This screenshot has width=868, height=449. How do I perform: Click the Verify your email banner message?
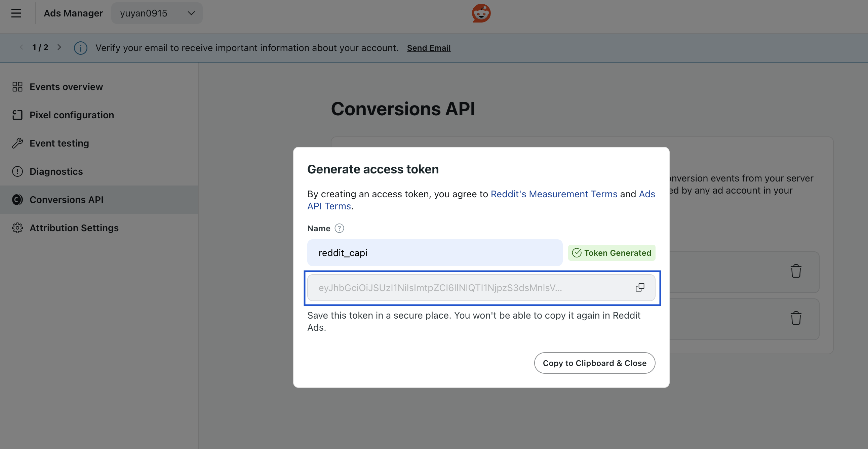coord(247,48)
